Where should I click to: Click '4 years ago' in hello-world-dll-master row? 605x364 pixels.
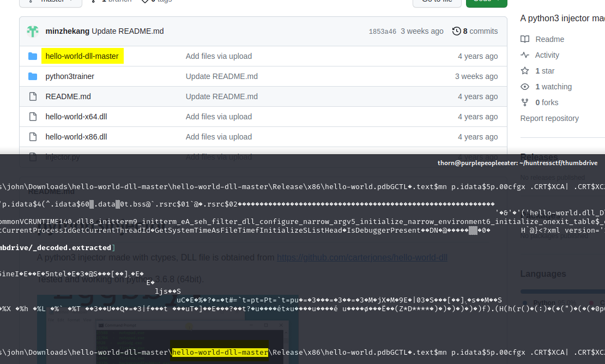point(477,56)
